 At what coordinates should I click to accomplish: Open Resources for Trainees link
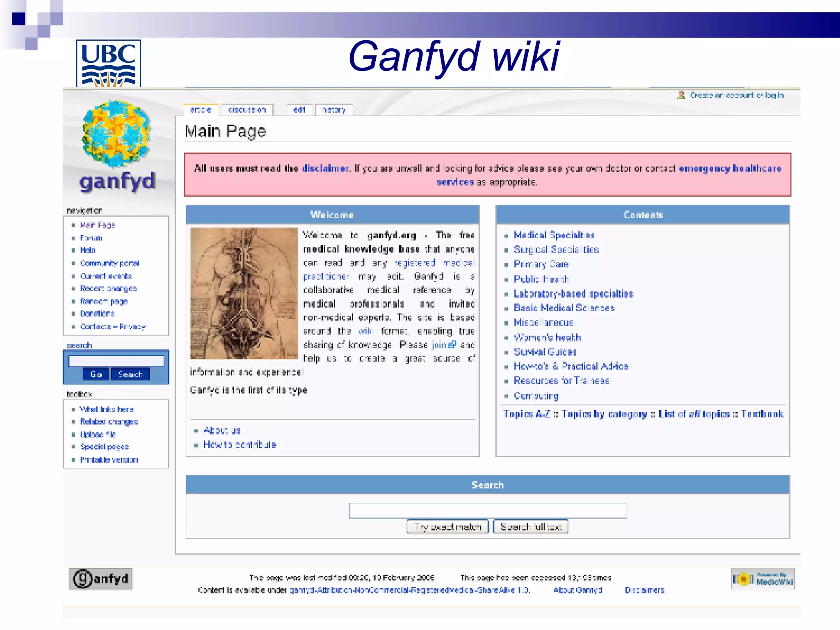[x=562, y=381]
